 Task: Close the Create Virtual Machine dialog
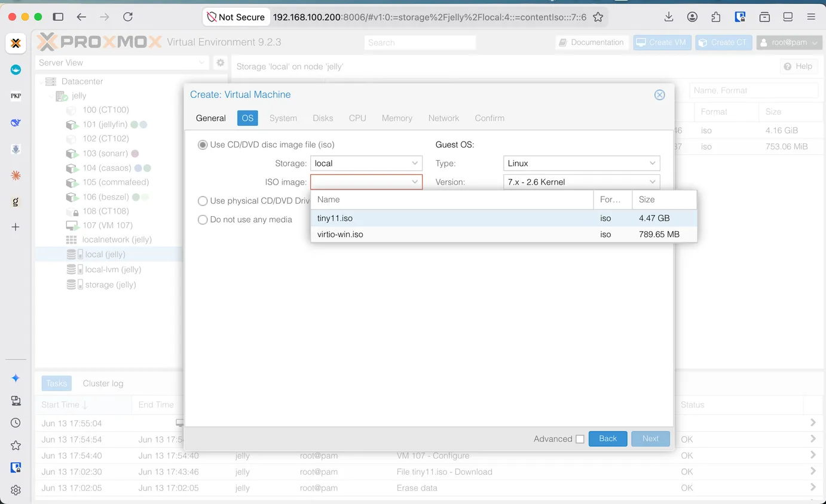(660, 95)
